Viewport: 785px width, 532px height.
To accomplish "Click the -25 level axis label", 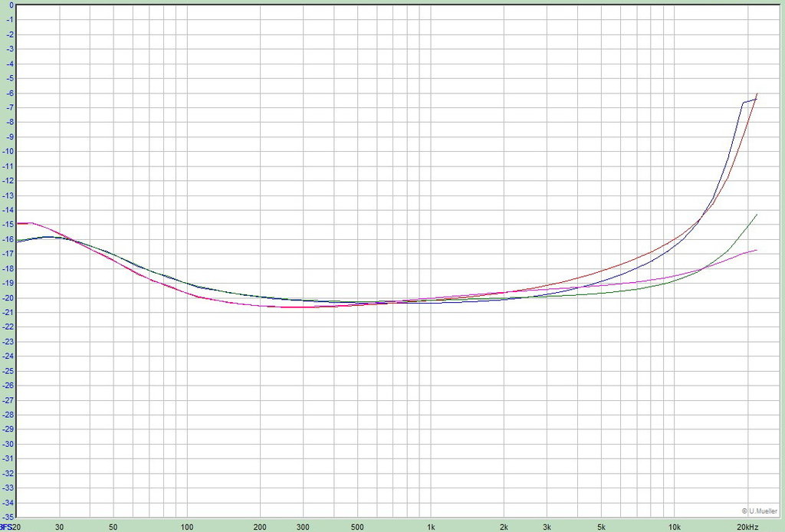I will click(8, 371).
